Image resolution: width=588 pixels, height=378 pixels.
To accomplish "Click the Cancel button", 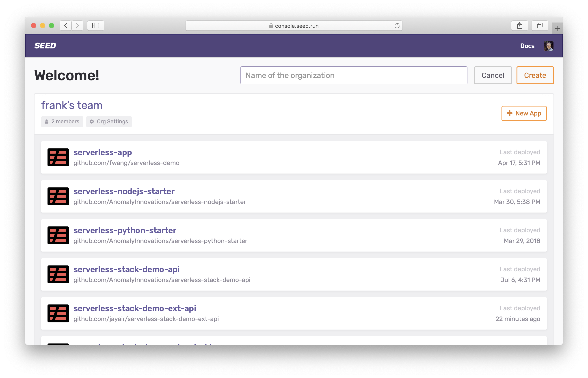I will [493, 75].
